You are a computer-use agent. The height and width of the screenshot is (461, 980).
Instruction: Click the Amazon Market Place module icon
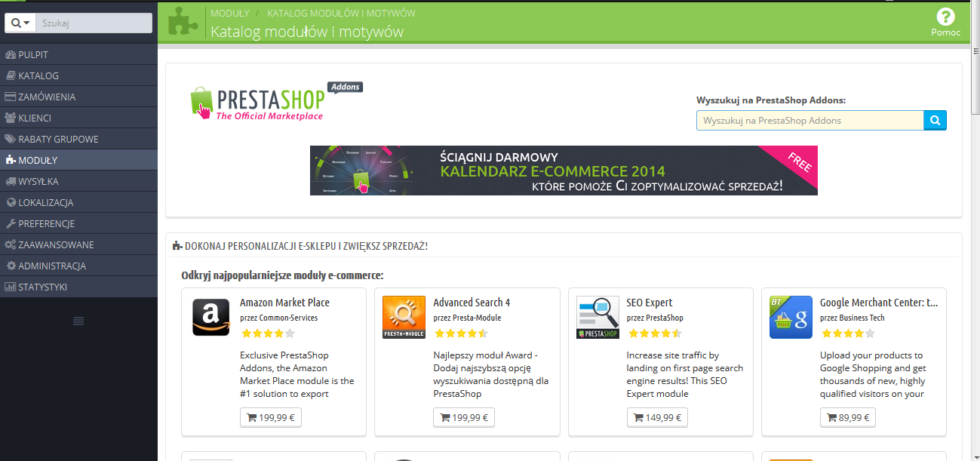click(x=211, y=317)
